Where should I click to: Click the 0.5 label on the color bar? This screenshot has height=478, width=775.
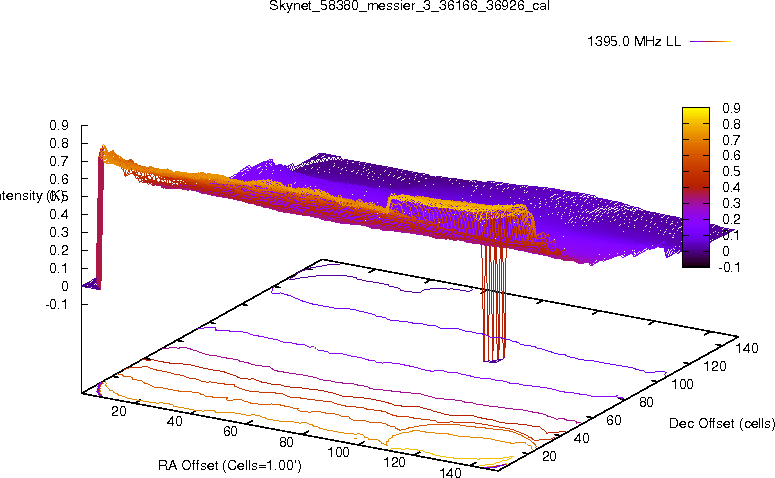pyautogui.click(x=731, y=171)
